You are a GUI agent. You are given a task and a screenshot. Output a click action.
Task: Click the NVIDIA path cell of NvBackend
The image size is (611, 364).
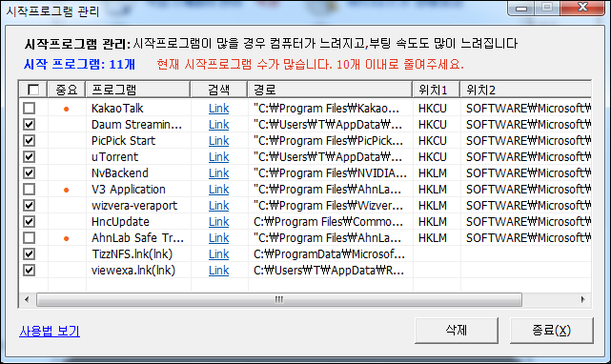(330, 173)
